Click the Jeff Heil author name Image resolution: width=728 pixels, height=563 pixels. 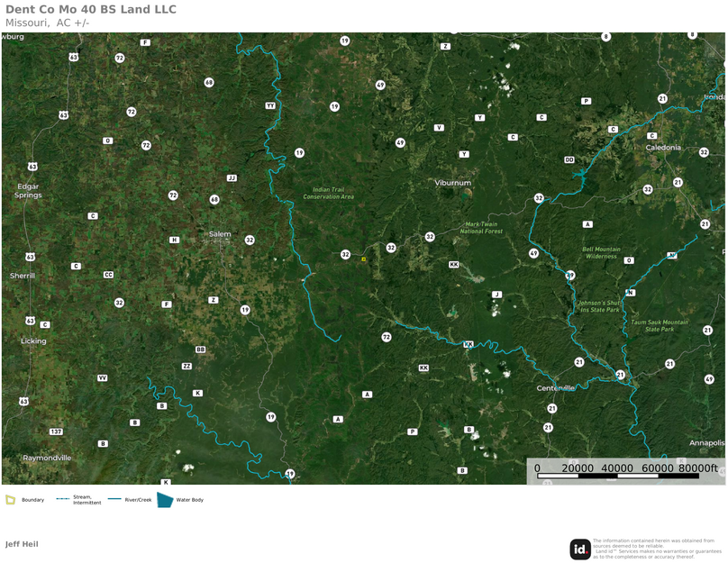tap(22, 544)
